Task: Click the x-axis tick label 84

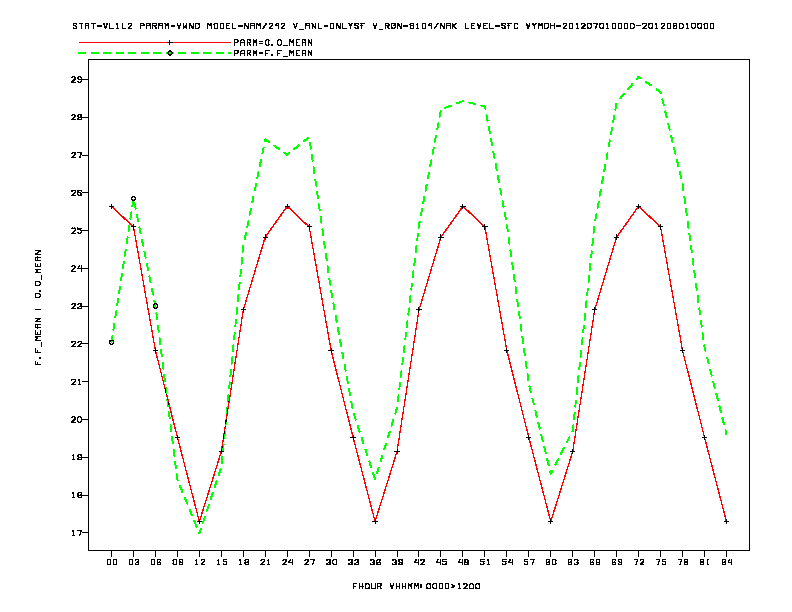Action: pos(726,562)
